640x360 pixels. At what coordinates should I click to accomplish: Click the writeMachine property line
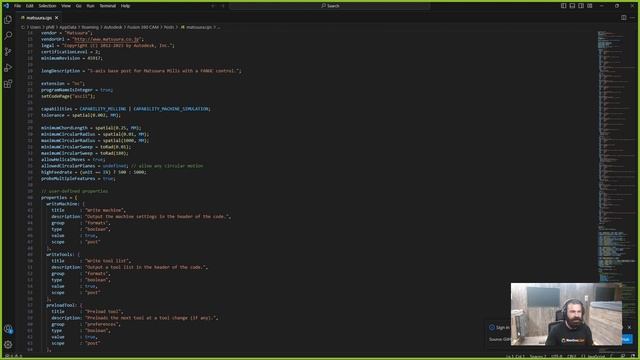click(65, 204)
